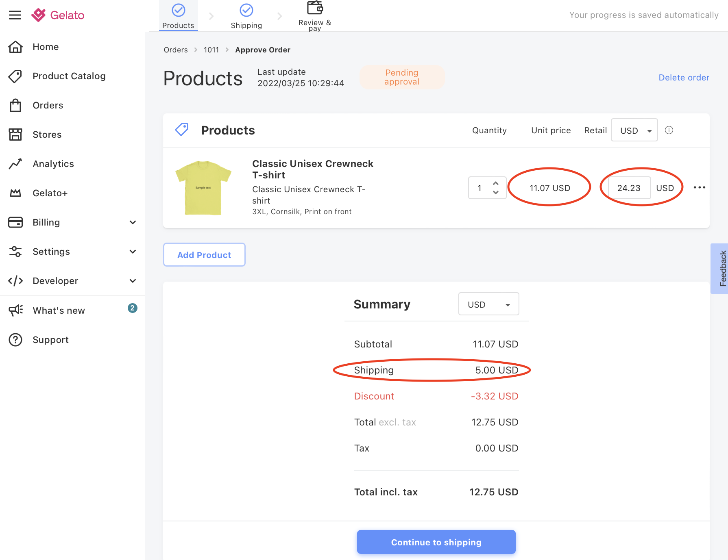Click the Last update timestamp text
The height and width of the screenshot is (560, 728).
click(301, 77)
